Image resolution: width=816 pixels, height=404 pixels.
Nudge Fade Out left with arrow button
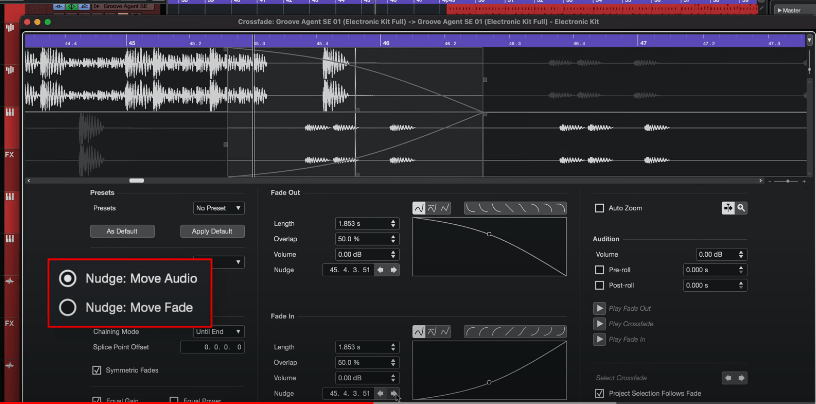pyautogui.click(x=381, y=270)
